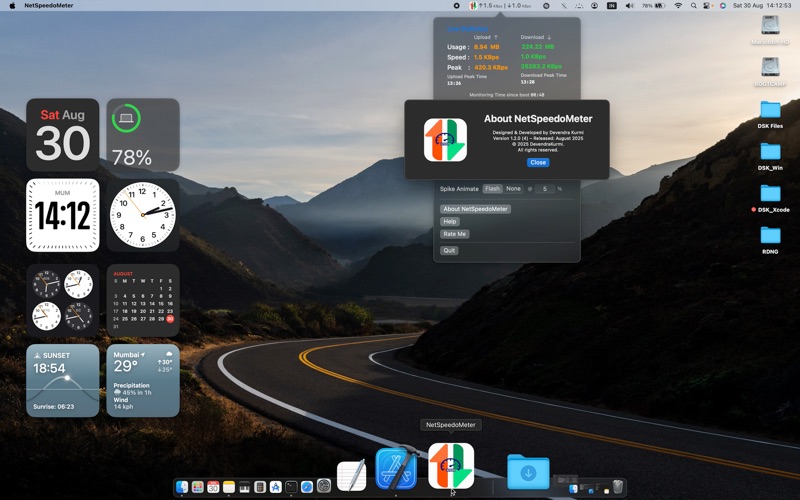Open the Apple menu

tap(12, 6)
